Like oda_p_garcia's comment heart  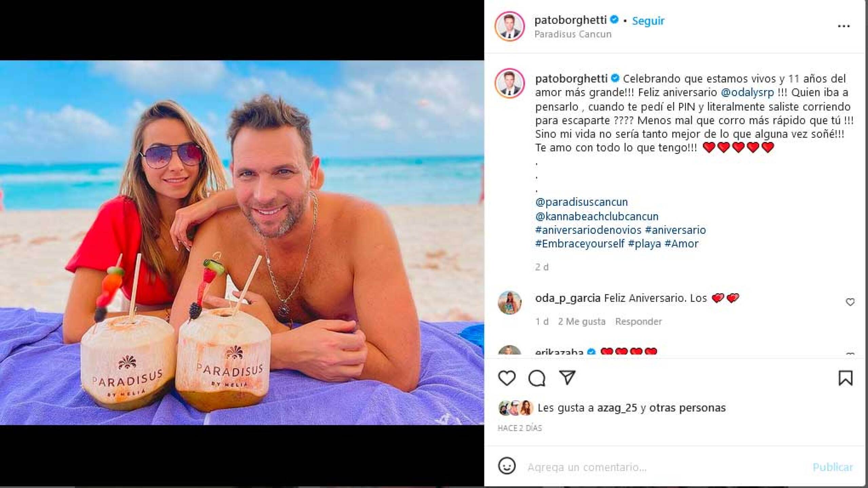click(850, 302)
